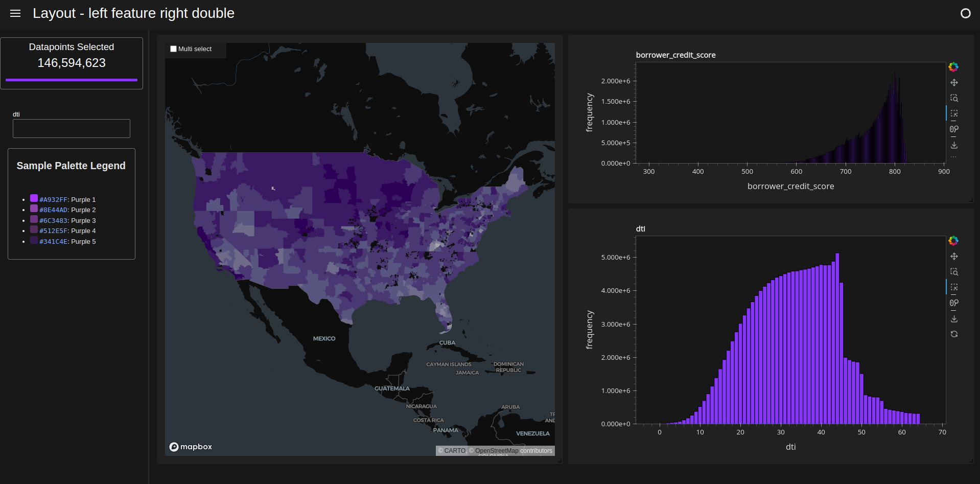This screenshot has height=484, width=980.
Task: Select Pan tool on dti chart
Action: tap(954, 257)
